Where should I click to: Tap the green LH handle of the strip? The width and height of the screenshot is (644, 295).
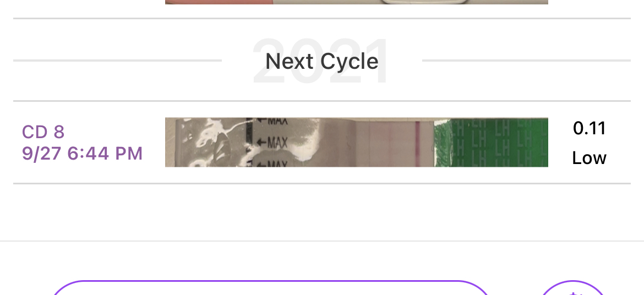pyautogui.click(x=491, y=142)
